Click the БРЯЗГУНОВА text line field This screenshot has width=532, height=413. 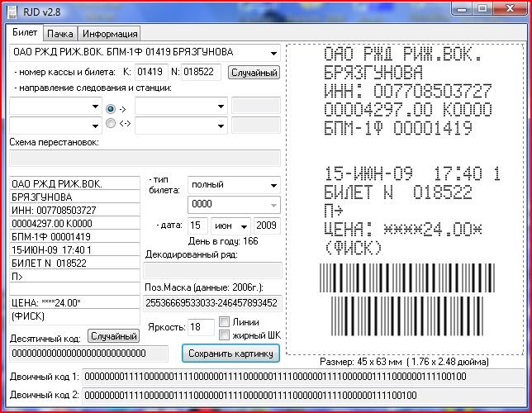pos(74,197)
